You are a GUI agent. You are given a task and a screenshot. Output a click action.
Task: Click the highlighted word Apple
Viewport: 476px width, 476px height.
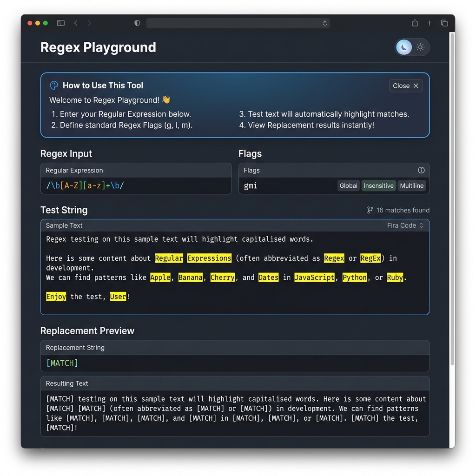[x=160, y=278]
